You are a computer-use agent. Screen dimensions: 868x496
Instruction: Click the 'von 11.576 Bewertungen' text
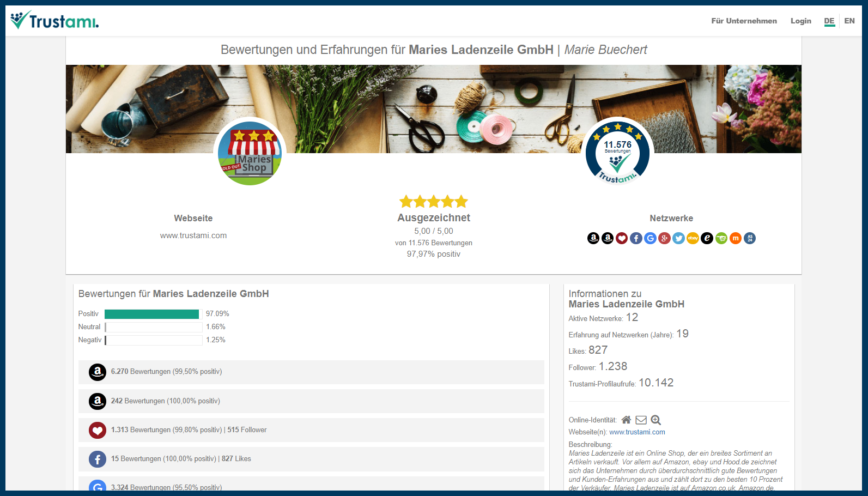434,243
